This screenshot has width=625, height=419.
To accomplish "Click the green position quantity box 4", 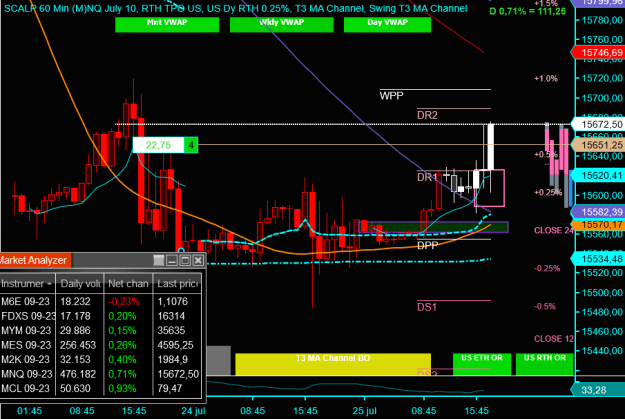I will 191,145.
